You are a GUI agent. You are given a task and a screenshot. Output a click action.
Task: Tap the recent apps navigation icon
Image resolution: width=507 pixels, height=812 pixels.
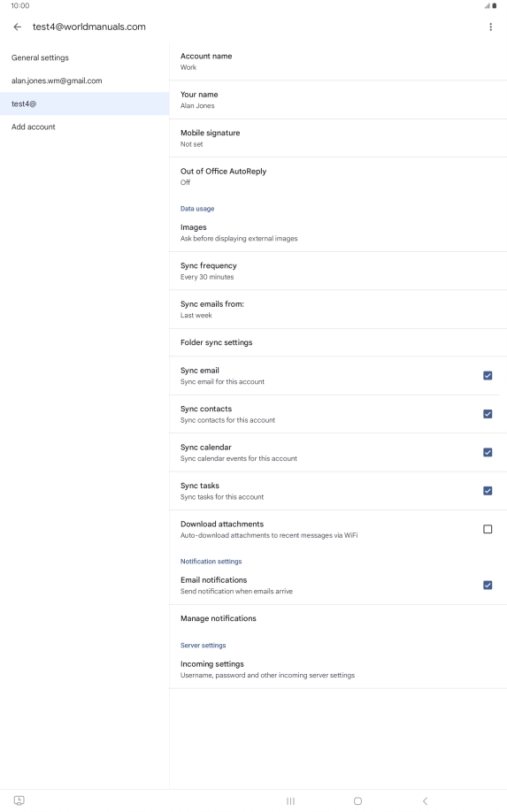tap(290, 801)
